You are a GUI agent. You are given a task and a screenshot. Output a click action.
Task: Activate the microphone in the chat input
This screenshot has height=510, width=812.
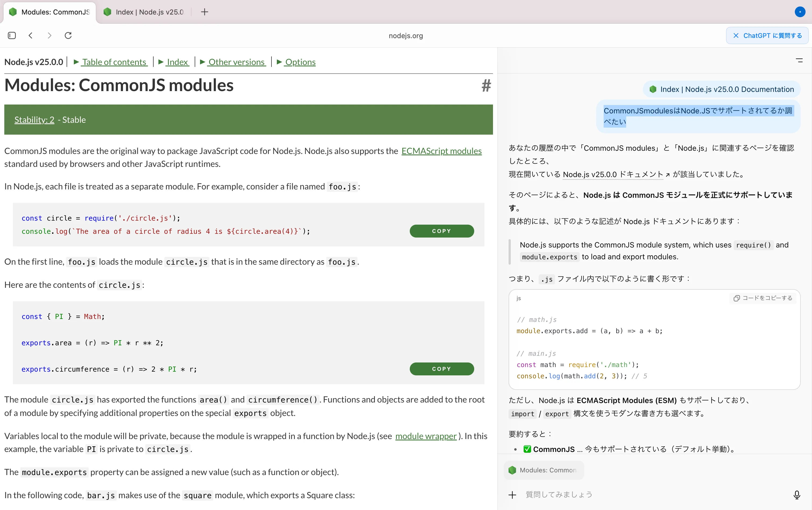pos(798,494)
